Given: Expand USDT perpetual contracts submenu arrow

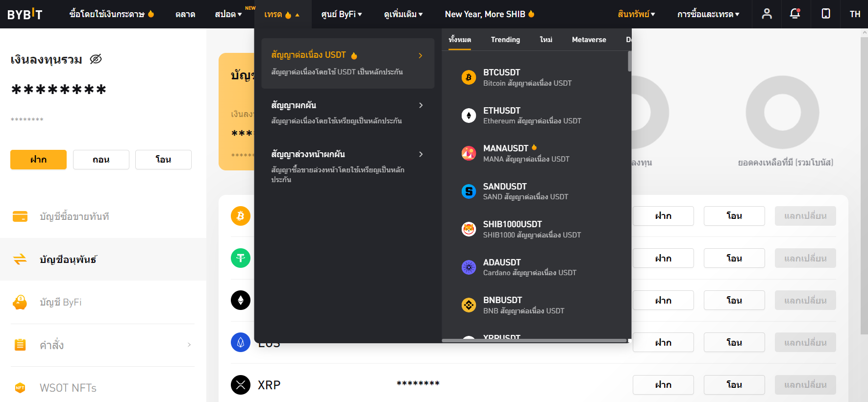Looking at the screenshot, I should point(421,56).
